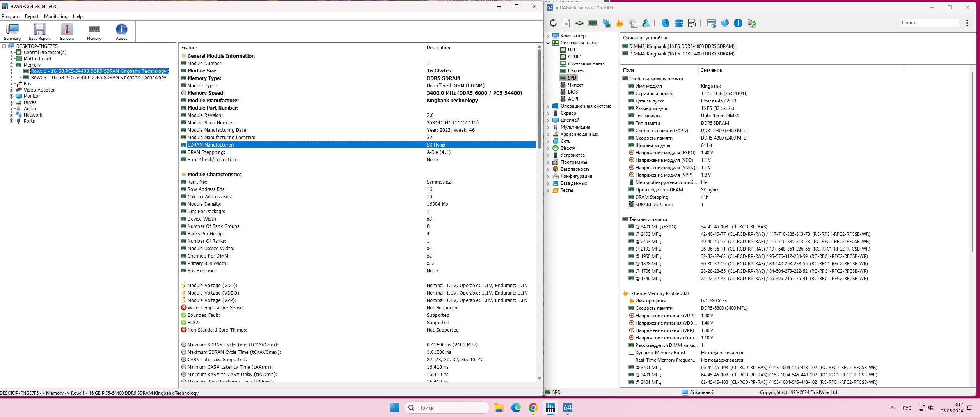The height and width of the screenshot is (417, 980).
Task: Select the DRAM Steppping row in HWiNFO64
Action: coord(358,152)
